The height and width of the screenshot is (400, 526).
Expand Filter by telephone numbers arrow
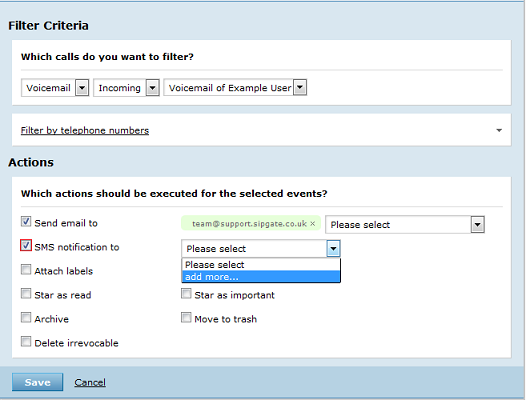499,130
